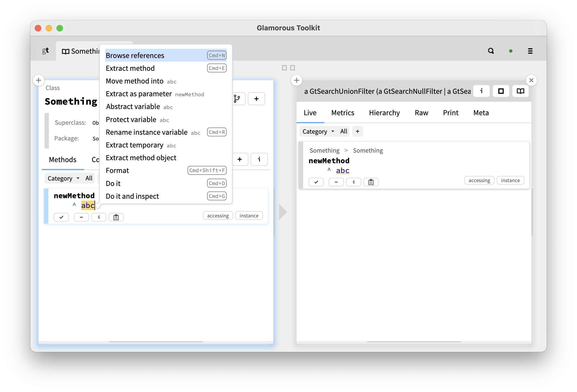Add a new method with the plus icon

point(240,159)
